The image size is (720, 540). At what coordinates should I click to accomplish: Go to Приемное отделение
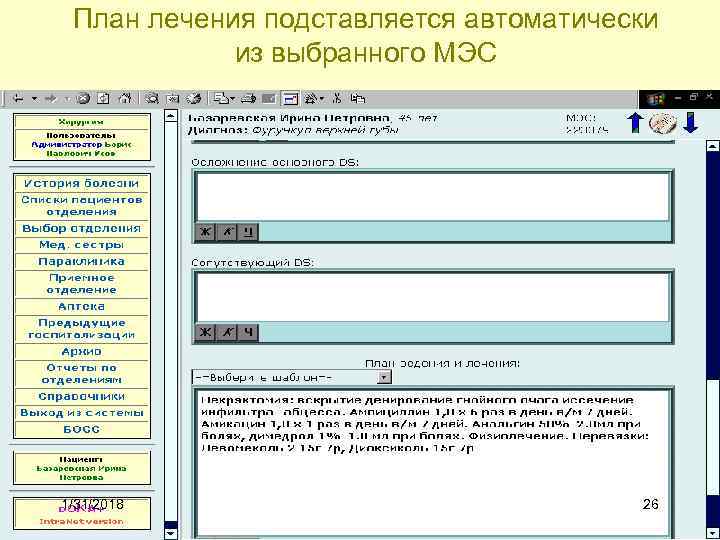coord(81,284)
